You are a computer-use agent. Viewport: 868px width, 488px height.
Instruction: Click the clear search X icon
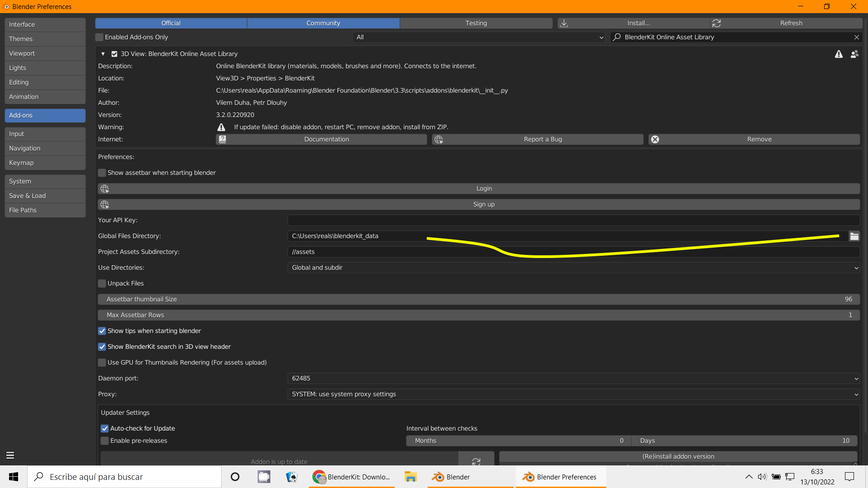tap(856, 37)
